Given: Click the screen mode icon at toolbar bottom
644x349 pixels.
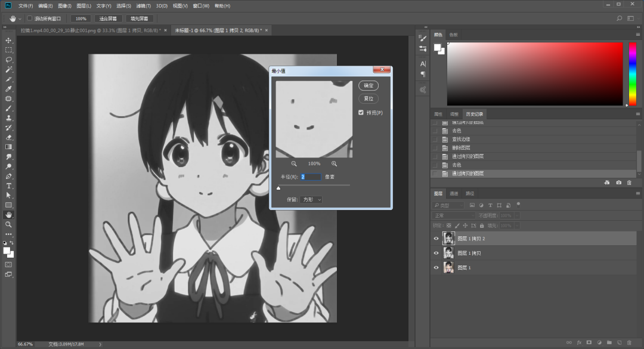Looking at the screenshot, I should click(x=8, y=274).
